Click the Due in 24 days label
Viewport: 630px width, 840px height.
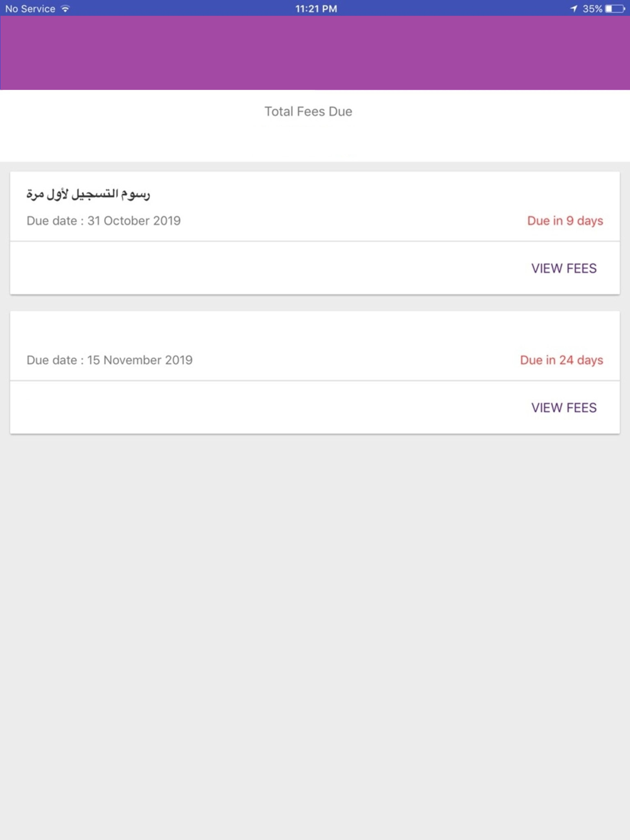point(561,360)
